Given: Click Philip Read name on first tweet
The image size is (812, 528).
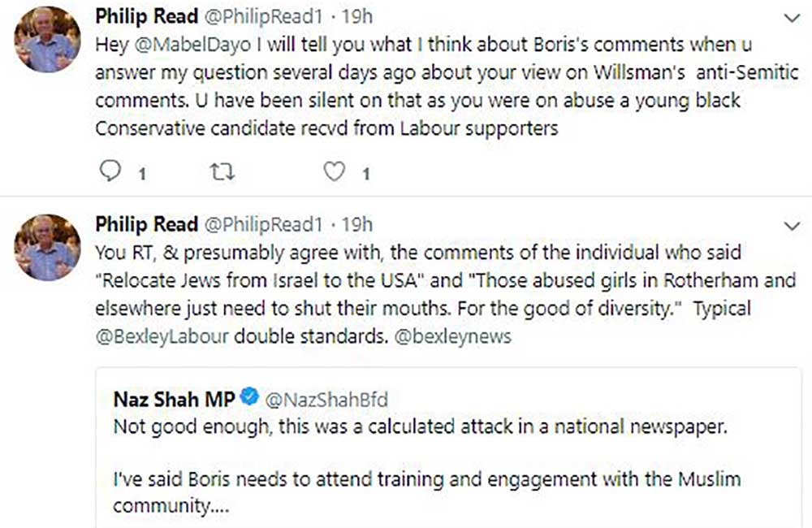Looking at the screenshot, I should (146, 17).
